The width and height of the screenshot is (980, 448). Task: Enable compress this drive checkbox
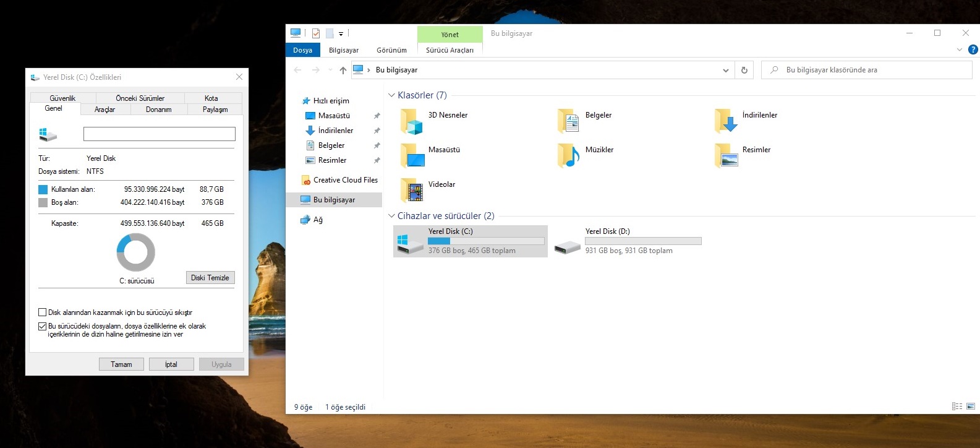(x=43, y=312)
